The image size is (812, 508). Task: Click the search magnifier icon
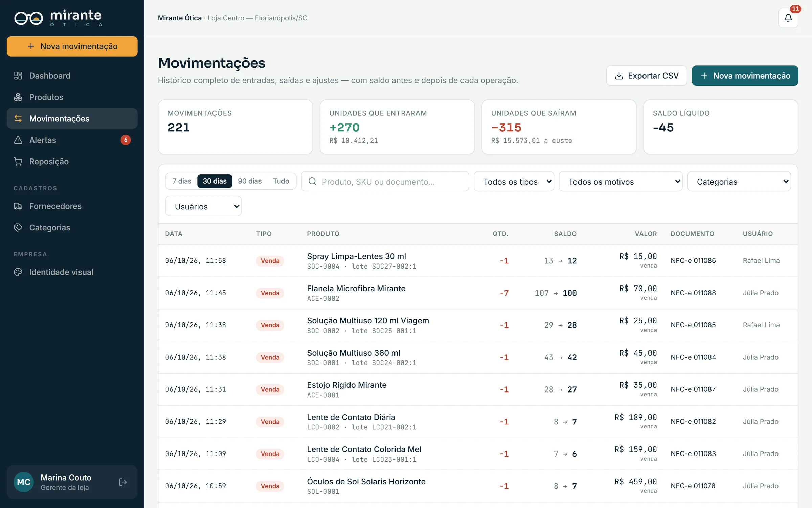pyautogui.click(x=312, y=182)
